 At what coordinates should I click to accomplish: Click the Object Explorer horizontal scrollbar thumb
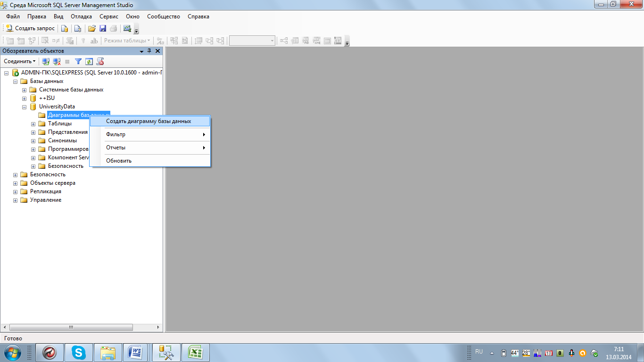tap(71, 327)
